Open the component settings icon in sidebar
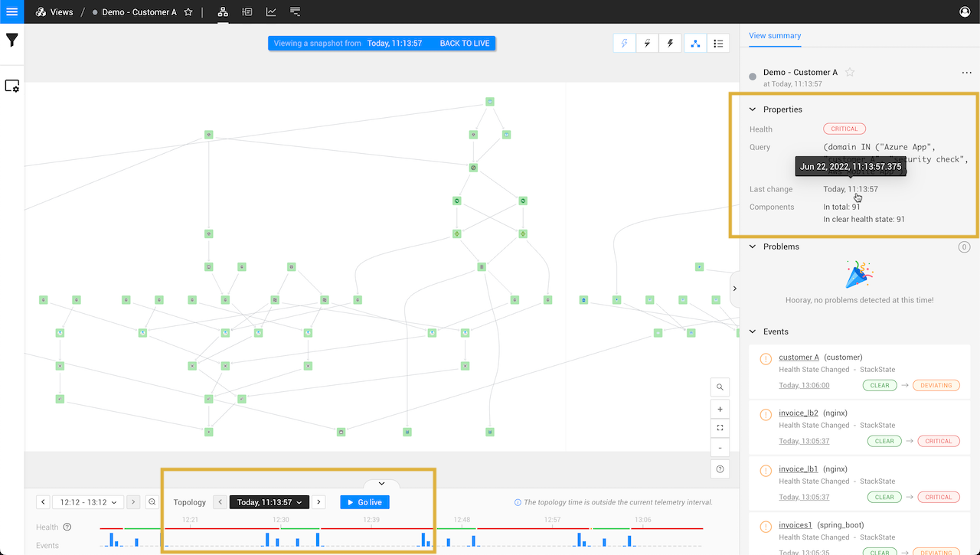 (x=11, y=86)
